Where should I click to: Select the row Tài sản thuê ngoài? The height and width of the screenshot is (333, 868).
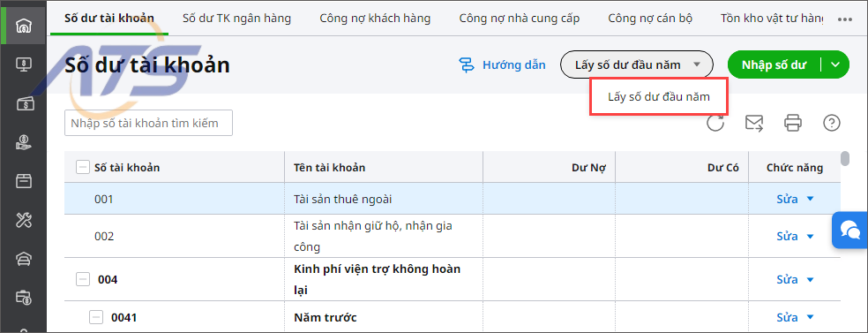(453, 199)
